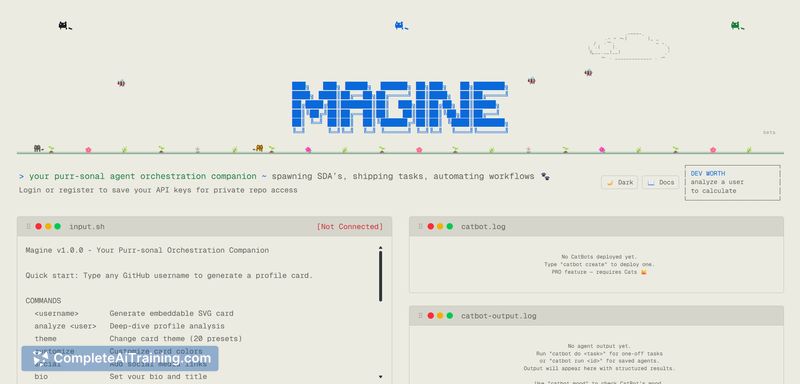The height and width of the screenshot is (384, 800).
Task: Click the [Not Connected] status
Action: click(349, 226)
